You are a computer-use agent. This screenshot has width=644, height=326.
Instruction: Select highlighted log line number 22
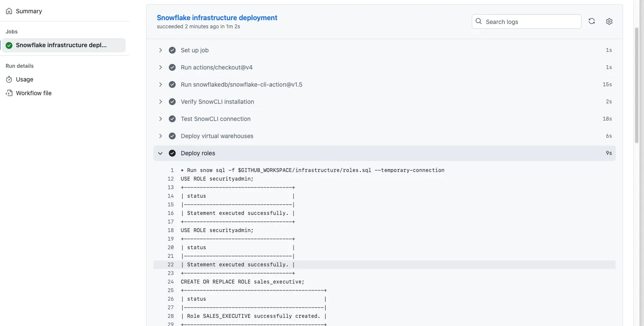171,265
